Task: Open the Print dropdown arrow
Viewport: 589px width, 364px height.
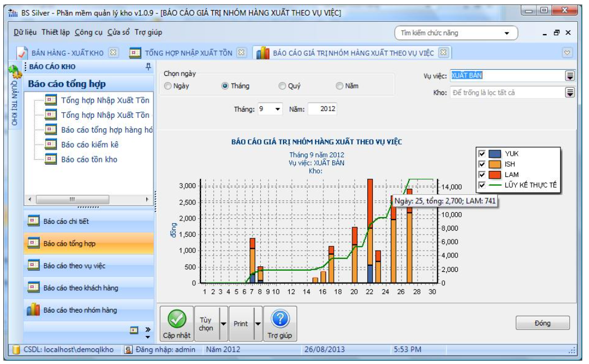Action: click(x=257, y=323)
